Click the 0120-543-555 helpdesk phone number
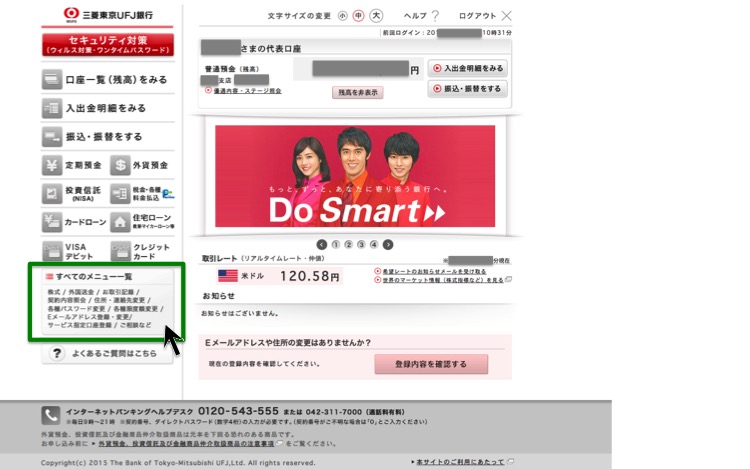This screenshot has width=750, height=469. (238, 411)
